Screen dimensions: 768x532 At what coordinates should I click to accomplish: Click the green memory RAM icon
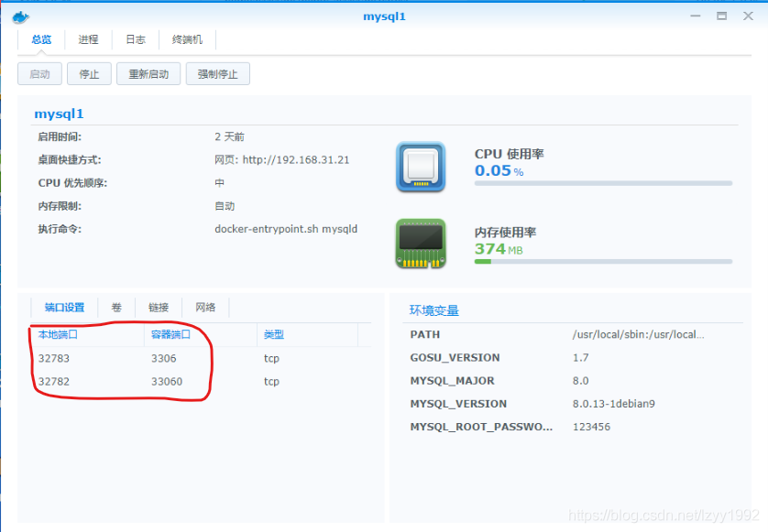[x=421, y=244]
